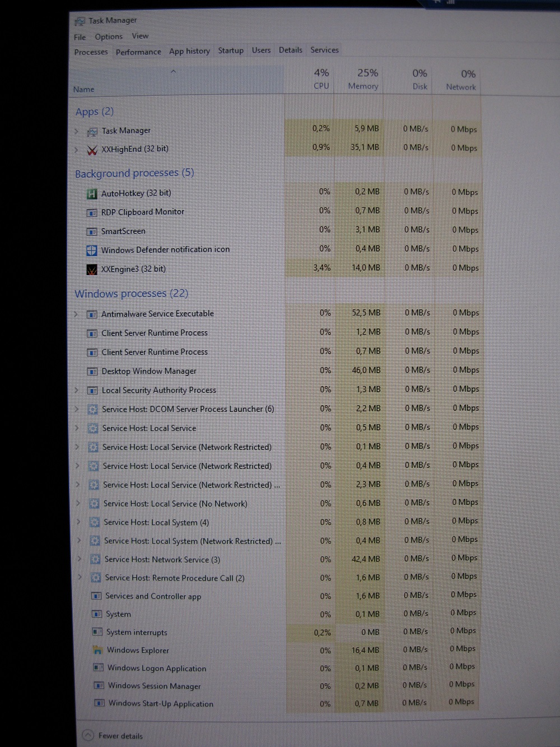560x747 pixels.
Task: Expand the XXHighEnd (32 bit) app row
Action: pyautogui.click(x=77, y=150)
